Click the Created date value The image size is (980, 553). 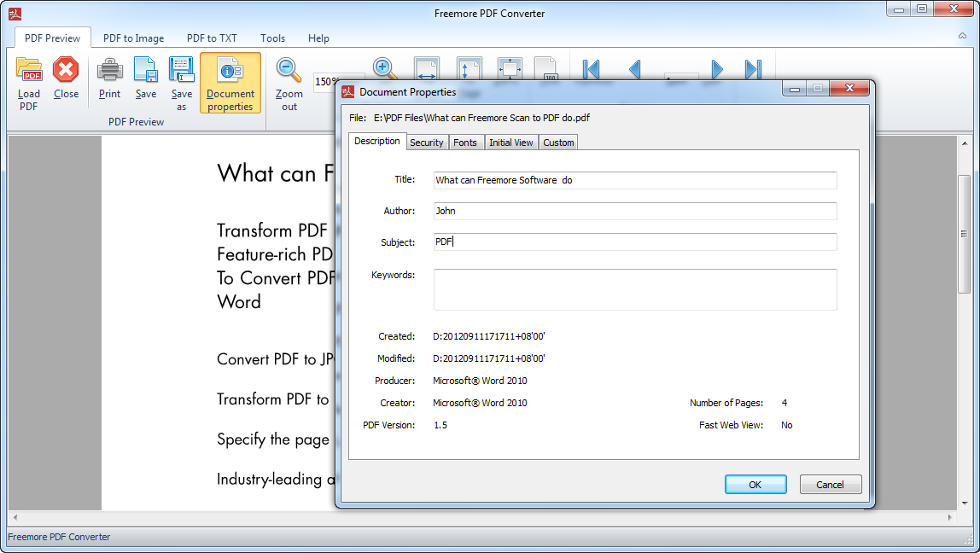(x=489, y=336)
